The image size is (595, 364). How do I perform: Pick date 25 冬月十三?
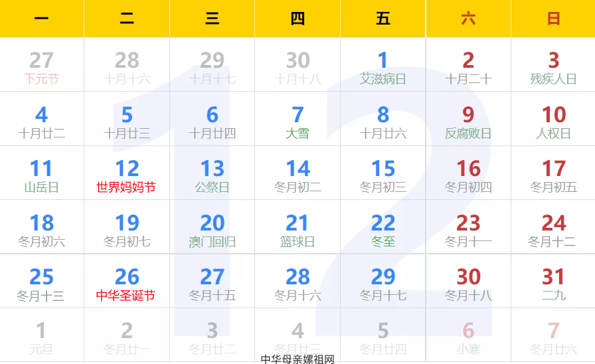[x=42, y=281]
